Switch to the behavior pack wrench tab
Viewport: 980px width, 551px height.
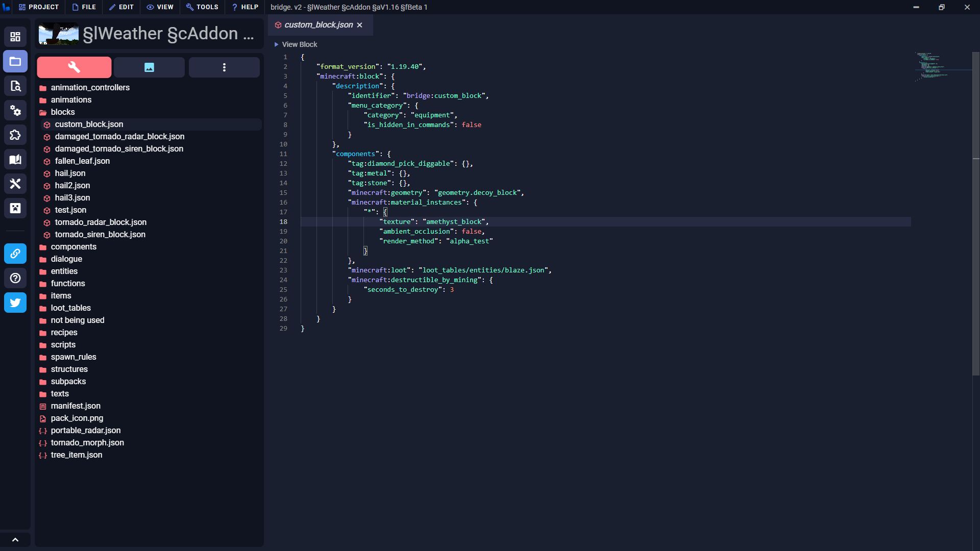(x=74, y=67)
